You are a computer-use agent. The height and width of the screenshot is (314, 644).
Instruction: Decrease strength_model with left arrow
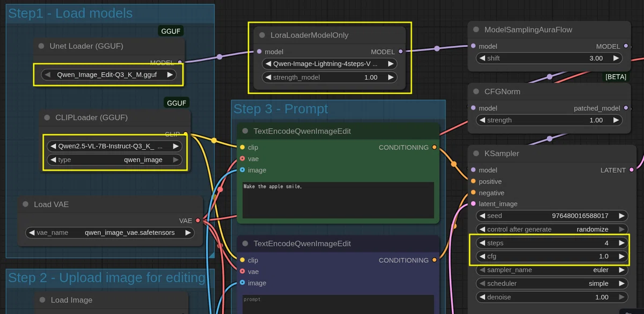(x=267, y=77)
